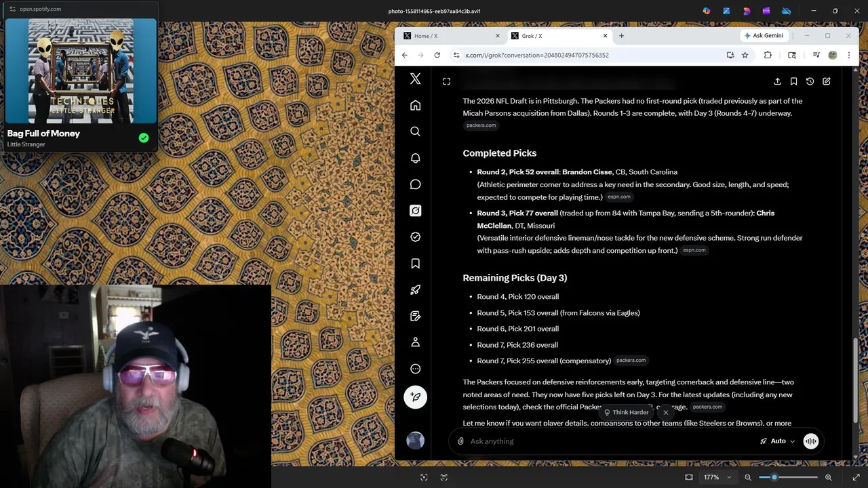Screen dimensions: 868x488
Task: Dismiss the Think Harder suggestion
Action: click(x=665, y=412)
